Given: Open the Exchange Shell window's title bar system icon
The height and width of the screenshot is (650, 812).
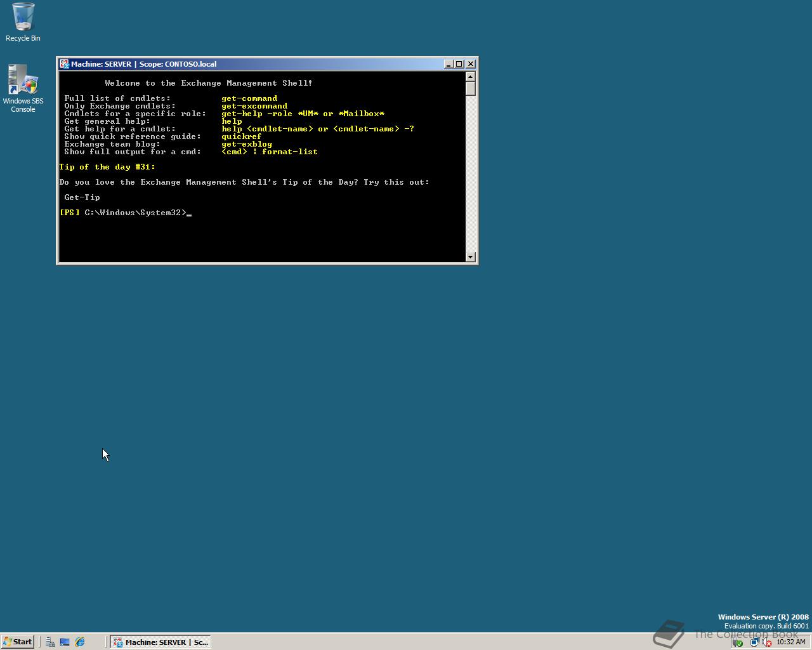Looking at the screenshot, I should (x=64, y=64).
